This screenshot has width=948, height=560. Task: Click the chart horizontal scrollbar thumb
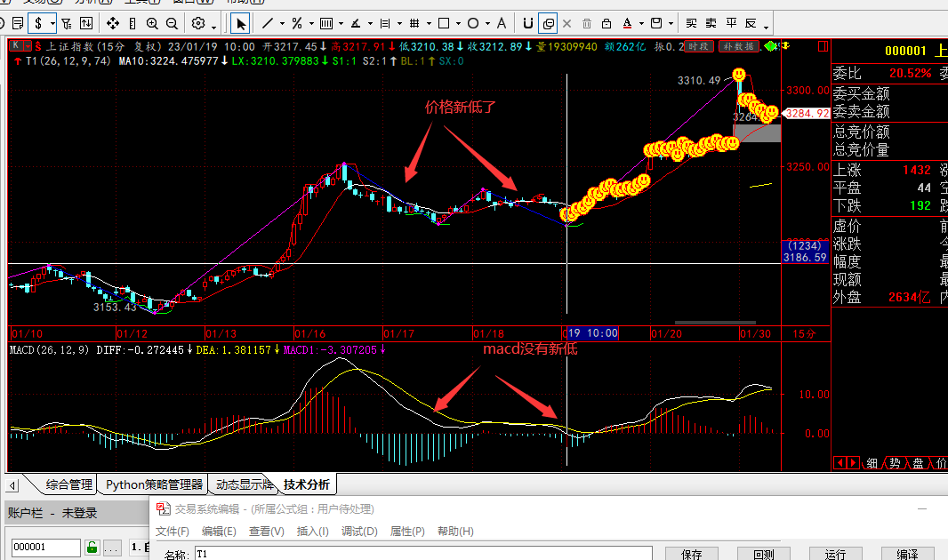point(715,323)
